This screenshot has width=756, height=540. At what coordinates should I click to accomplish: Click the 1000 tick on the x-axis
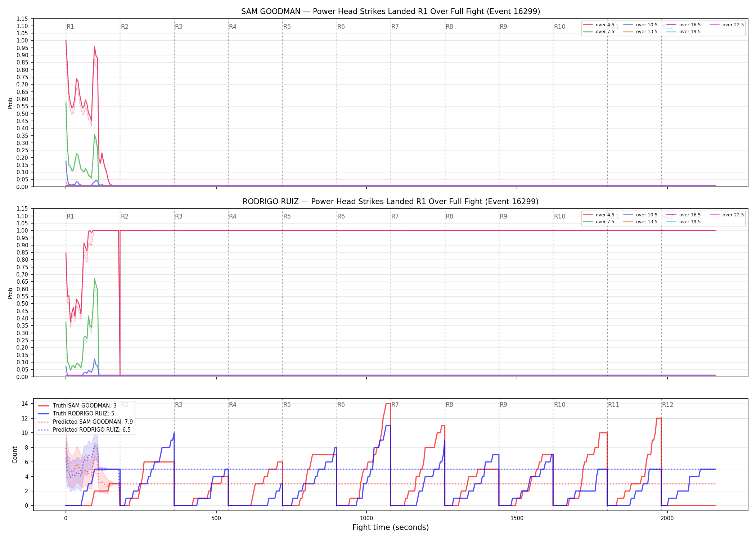click(366, 518)
